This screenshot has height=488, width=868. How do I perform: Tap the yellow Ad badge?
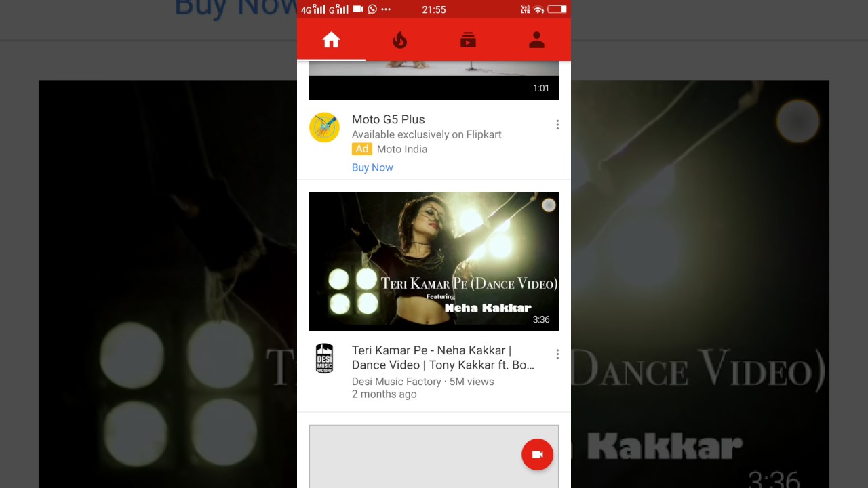(361, 149)
